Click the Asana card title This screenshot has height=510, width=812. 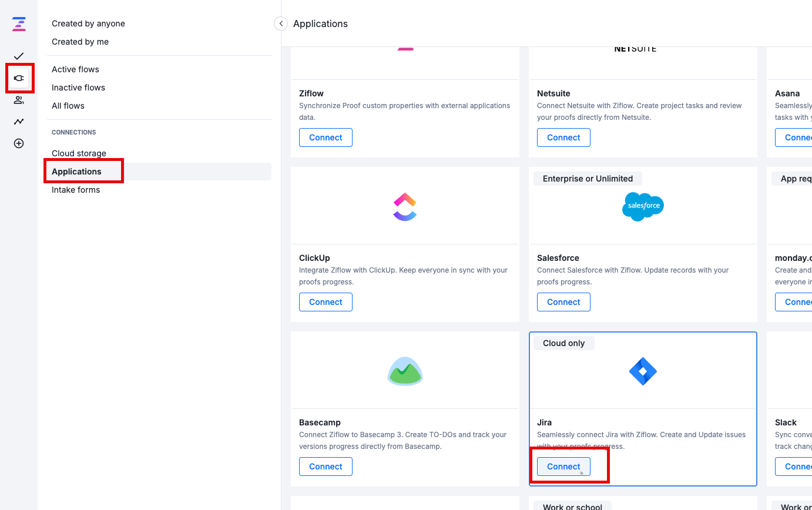pyautogui.click(x=787, y=93)
